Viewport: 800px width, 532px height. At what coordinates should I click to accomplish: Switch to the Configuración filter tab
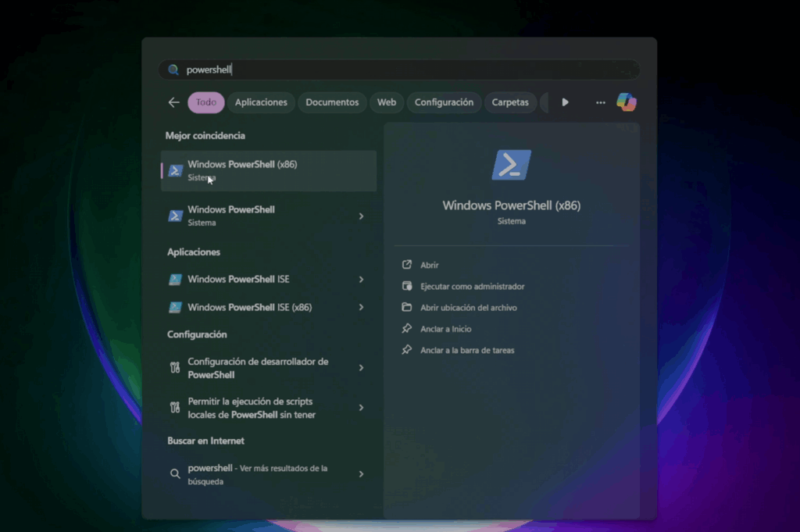coord(444,102)
